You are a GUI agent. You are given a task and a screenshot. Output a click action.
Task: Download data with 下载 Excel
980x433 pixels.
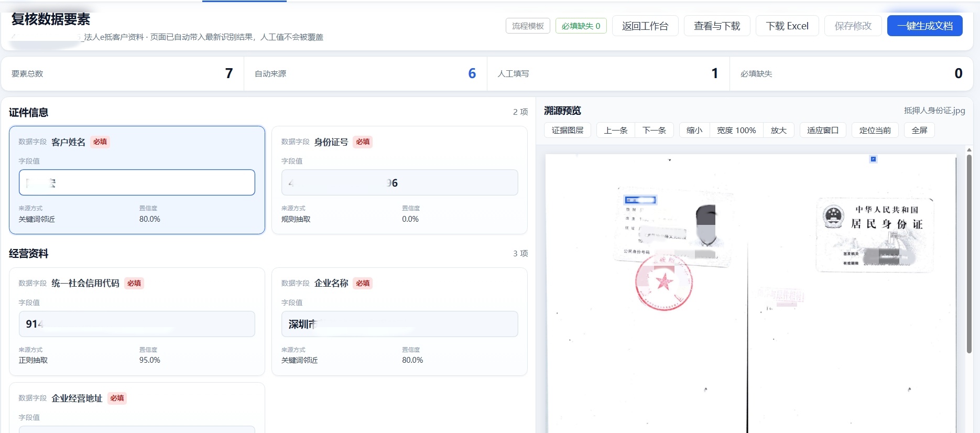point(787,26)
